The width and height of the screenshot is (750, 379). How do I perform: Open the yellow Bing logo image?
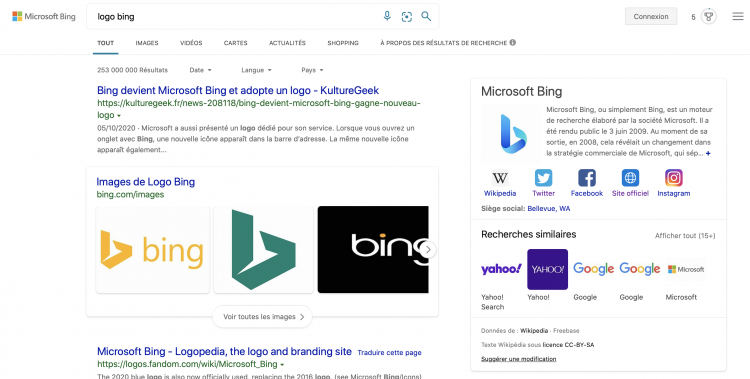click(x=153, y=249)
